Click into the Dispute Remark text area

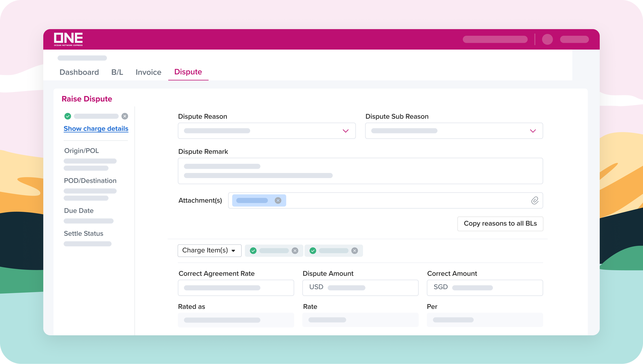360,171
